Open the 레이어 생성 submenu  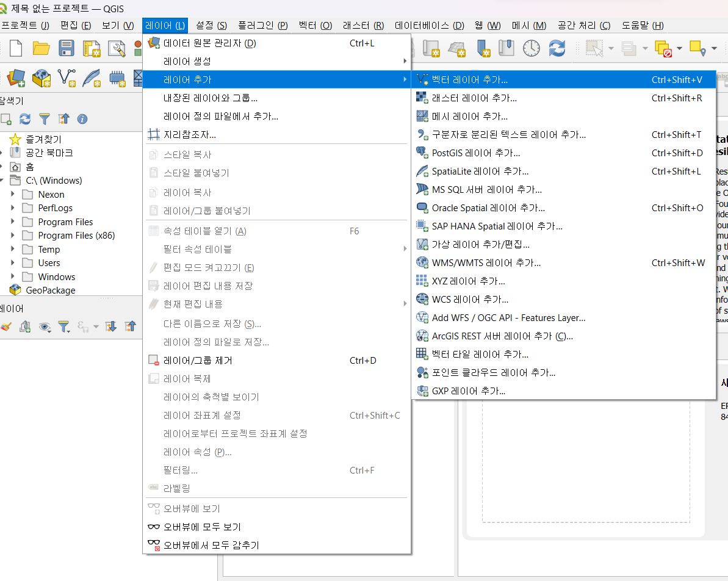tap(276, 61)
